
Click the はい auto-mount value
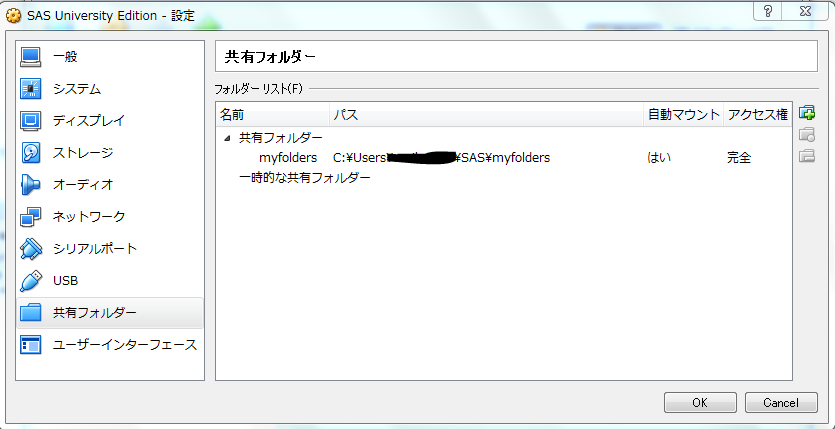[659, 158]
